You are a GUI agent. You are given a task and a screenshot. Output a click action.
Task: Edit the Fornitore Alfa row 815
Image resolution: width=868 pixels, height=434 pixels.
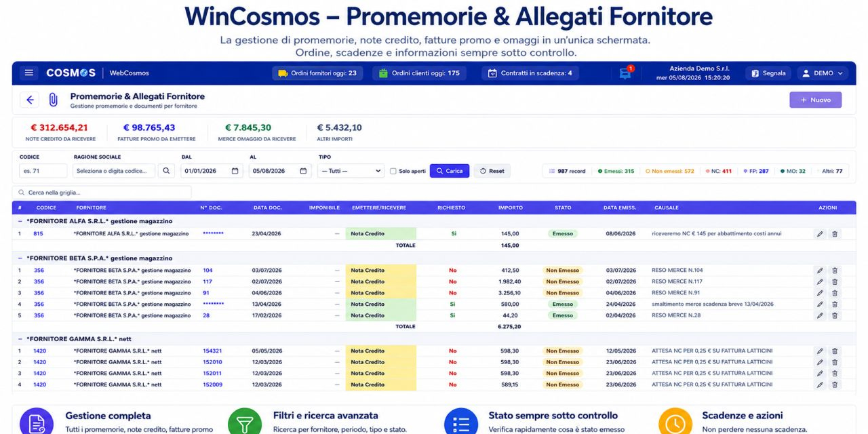(x=820, y=234)
